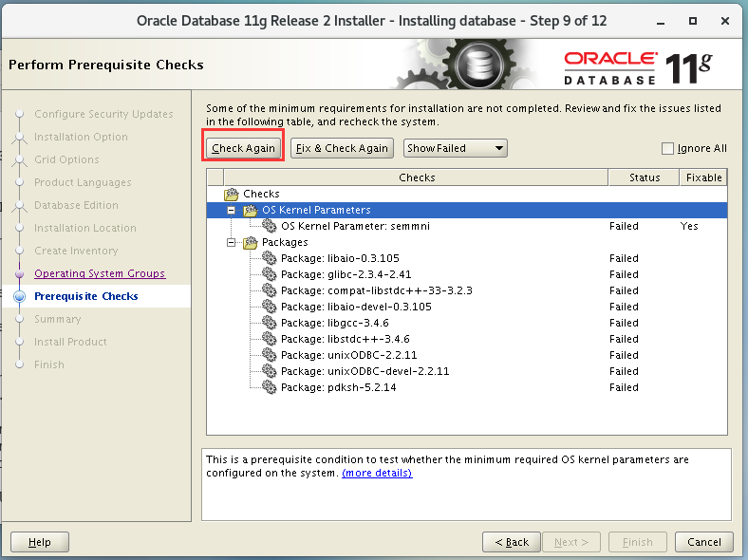This screenshot has height=560, width=748.
Task: Select row Package: libaio-devel-0.3.105
Action: pyautogui.click(x=467, y=307)
